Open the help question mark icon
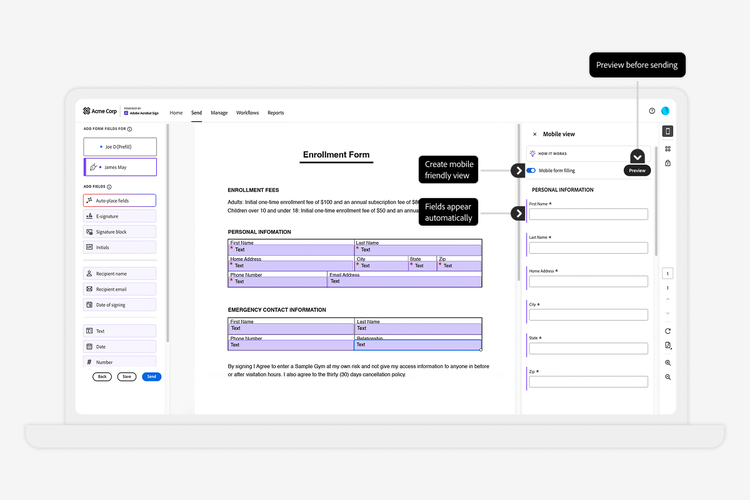 click(x=652, y=112)
